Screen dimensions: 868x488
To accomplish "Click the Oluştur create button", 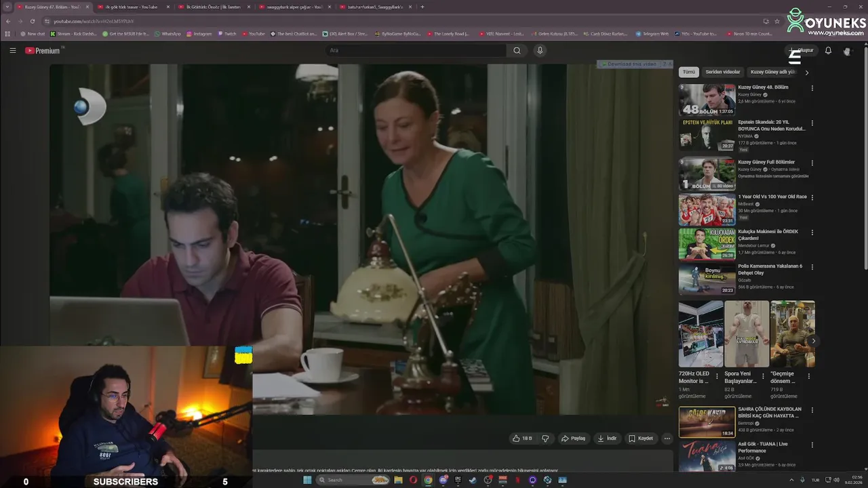I will pyautogui.click(x=801, y=51).
